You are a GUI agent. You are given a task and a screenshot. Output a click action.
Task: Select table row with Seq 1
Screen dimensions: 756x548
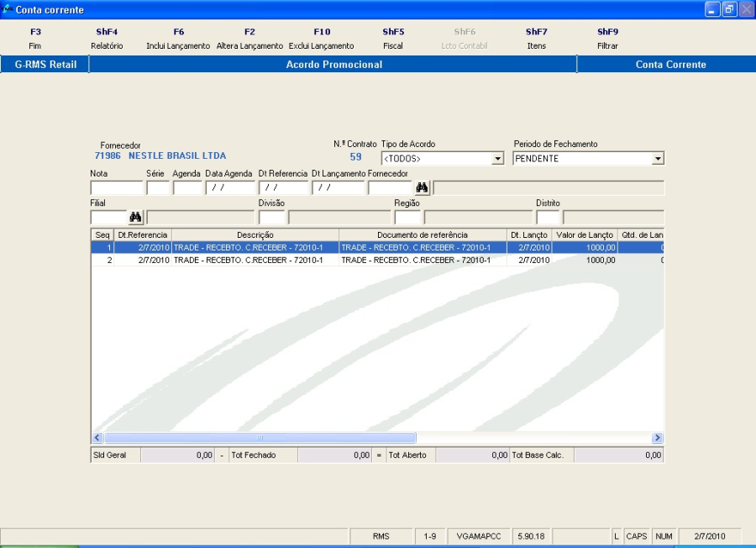(377, 247)
